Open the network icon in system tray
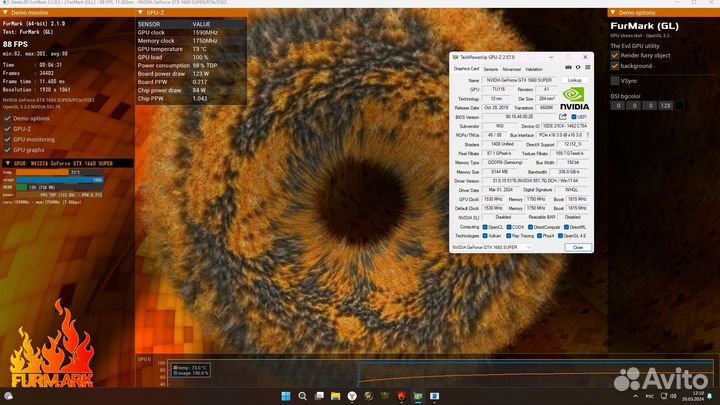This screenshot has height=405, width=720. coord(664,396)
